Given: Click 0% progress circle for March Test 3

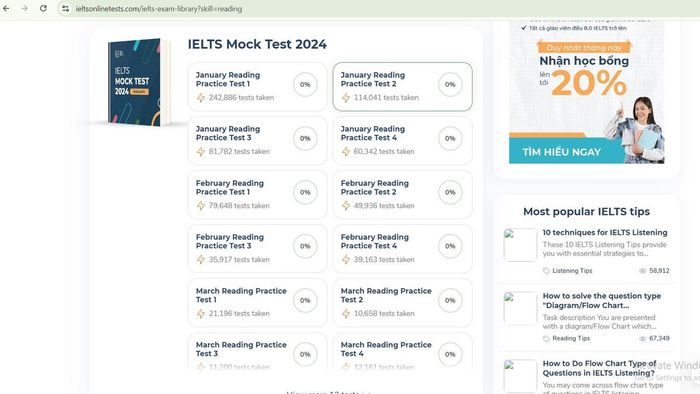Looking at the screenshot, I should click(x=305, y=354).
